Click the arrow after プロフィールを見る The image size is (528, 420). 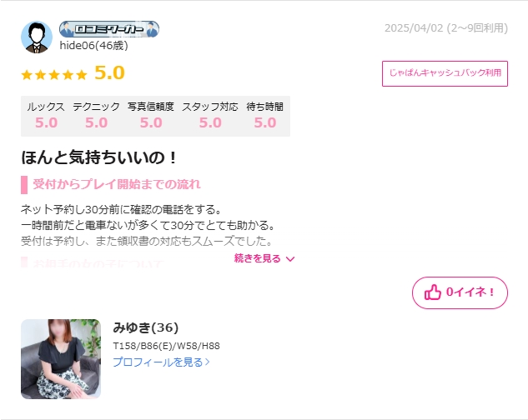point(208,362)
